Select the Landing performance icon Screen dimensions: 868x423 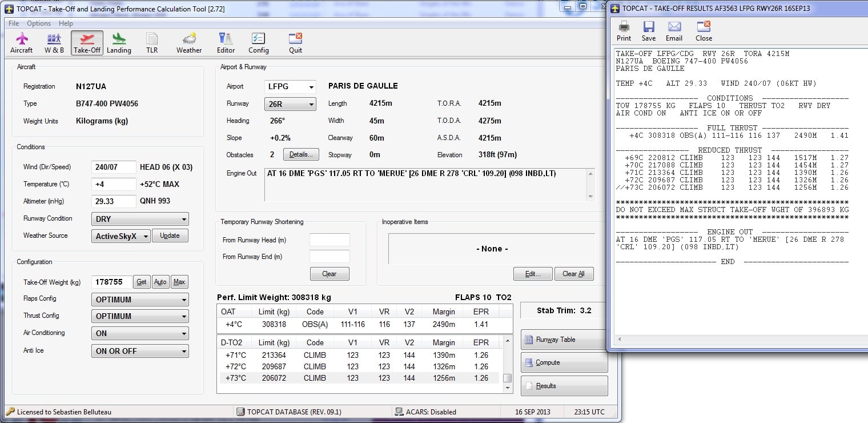coord(119,43)
